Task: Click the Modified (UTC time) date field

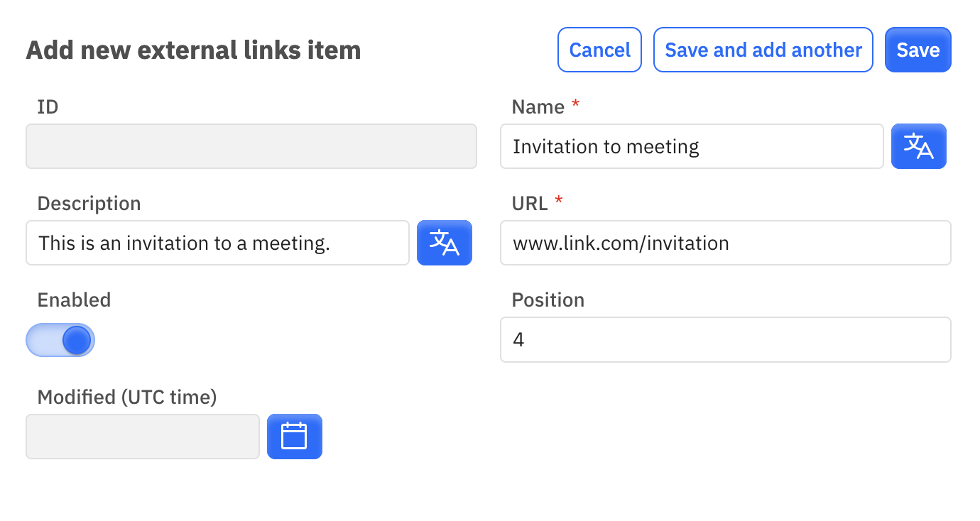Action: (x=143, y=437)
